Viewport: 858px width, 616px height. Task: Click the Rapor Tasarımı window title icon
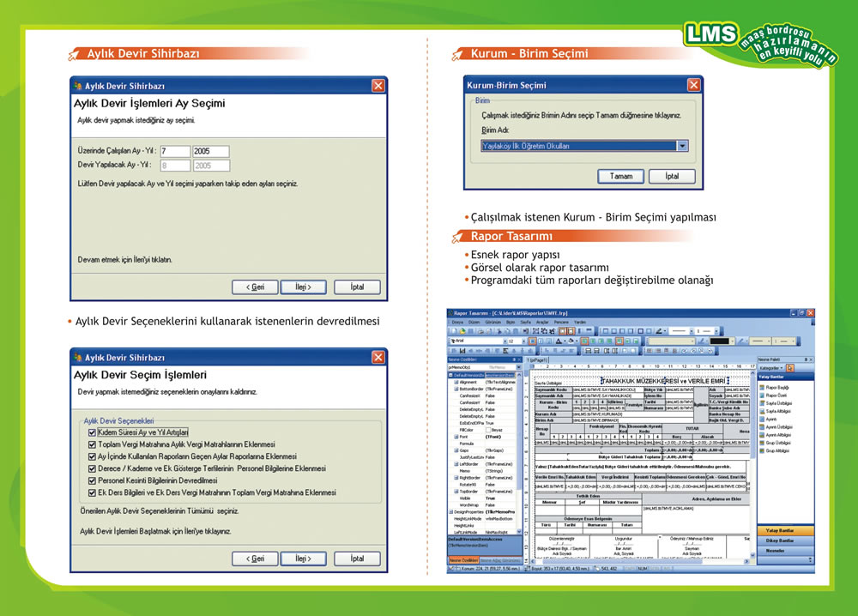(x=450, y=313)
